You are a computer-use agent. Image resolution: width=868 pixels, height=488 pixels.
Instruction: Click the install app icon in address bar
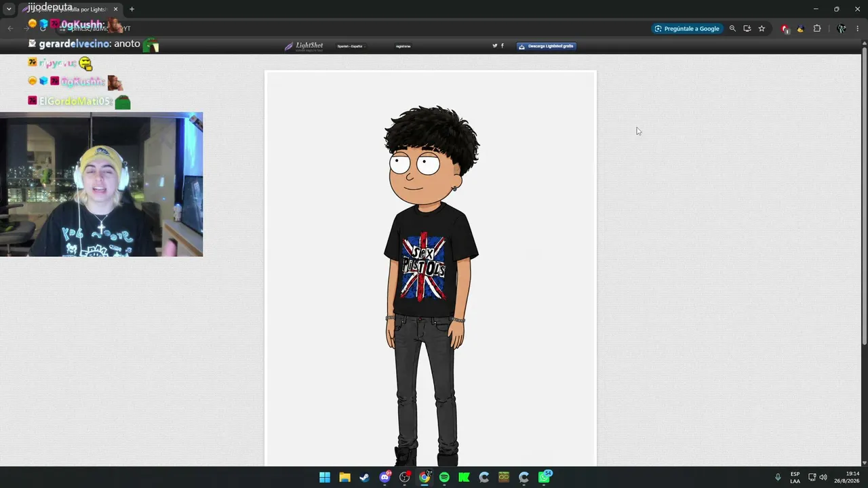(747, 28)
